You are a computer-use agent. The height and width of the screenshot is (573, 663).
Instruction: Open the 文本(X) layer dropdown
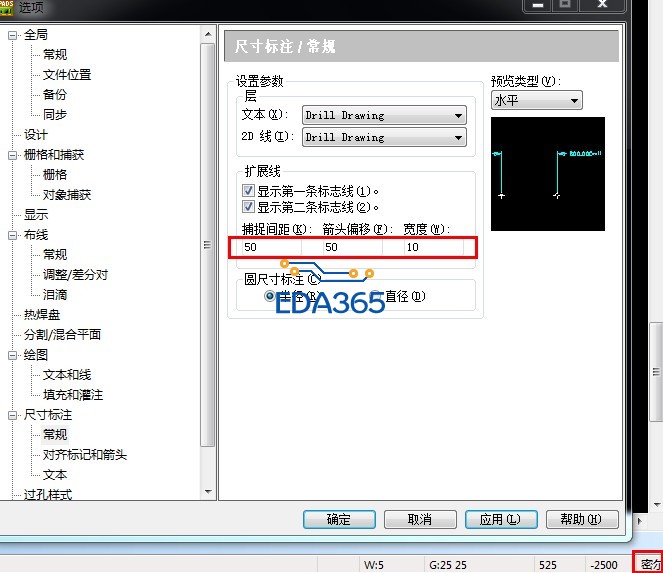[384, 115]
